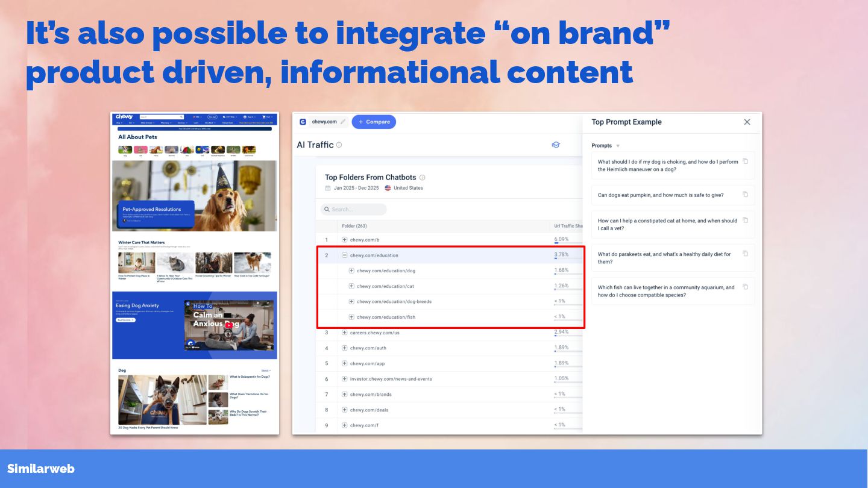Click the pencil edit icon beside chewy.com

coord(343,122)
